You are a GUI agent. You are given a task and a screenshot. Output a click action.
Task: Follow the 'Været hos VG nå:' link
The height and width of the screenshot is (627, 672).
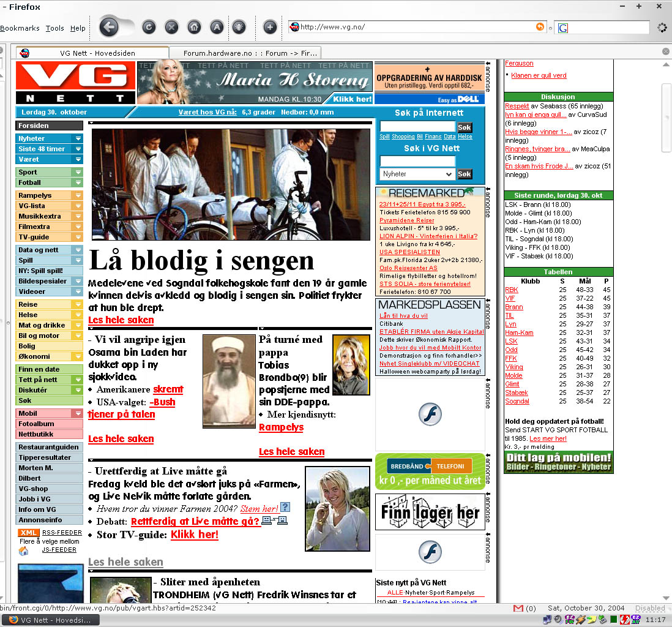tap(207, 112)
